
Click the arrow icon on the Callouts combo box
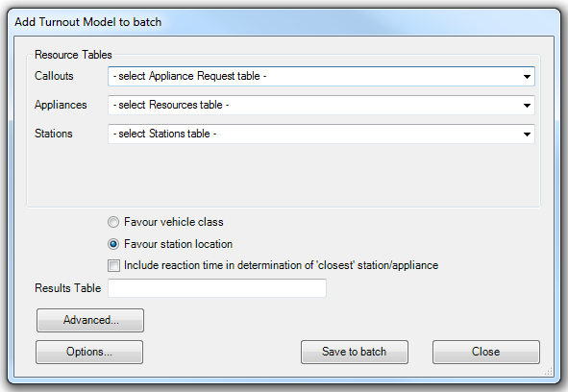pyautogui.click(x=527, y=77)
